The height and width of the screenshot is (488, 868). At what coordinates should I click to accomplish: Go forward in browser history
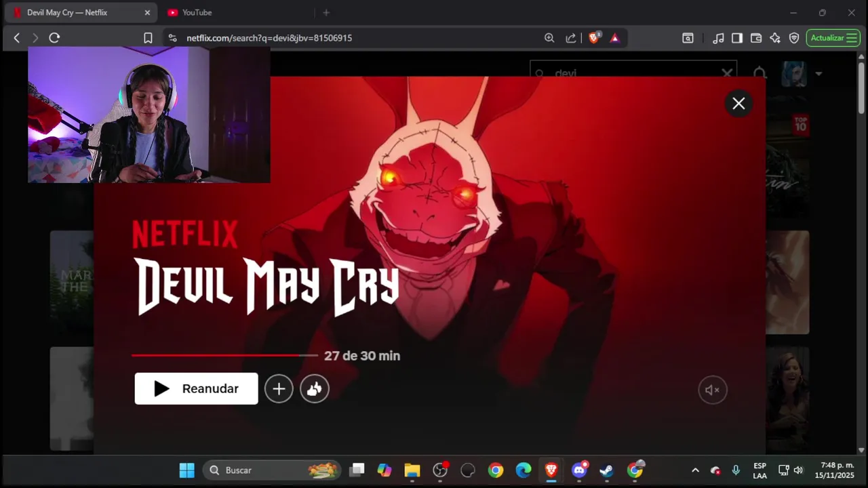click(x=35, y=38)
